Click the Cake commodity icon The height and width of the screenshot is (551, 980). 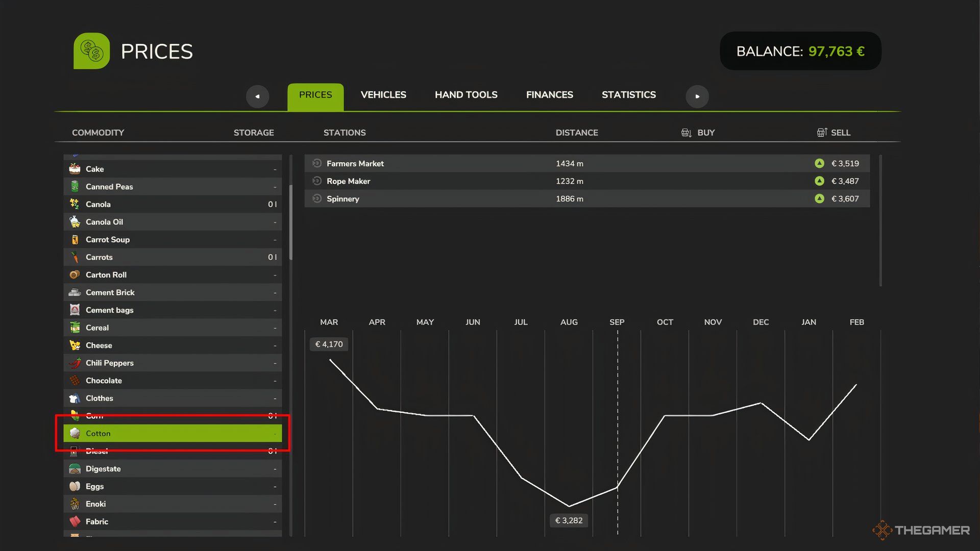tap(74, 169)
